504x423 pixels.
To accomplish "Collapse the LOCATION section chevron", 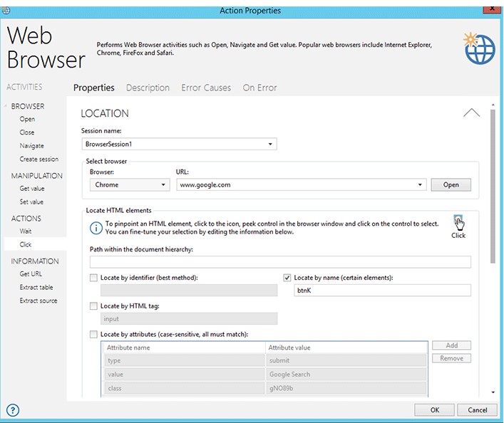I will (x=471, y=113).
